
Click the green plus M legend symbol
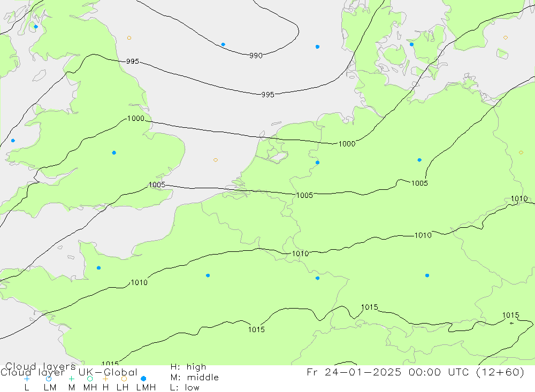pyautogui.click(x=71, y=379)
